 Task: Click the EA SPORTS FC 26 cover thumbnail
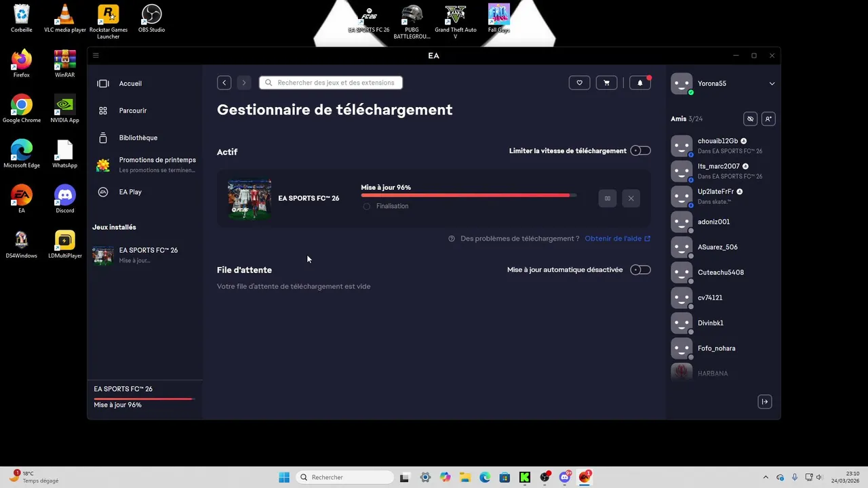250,199
